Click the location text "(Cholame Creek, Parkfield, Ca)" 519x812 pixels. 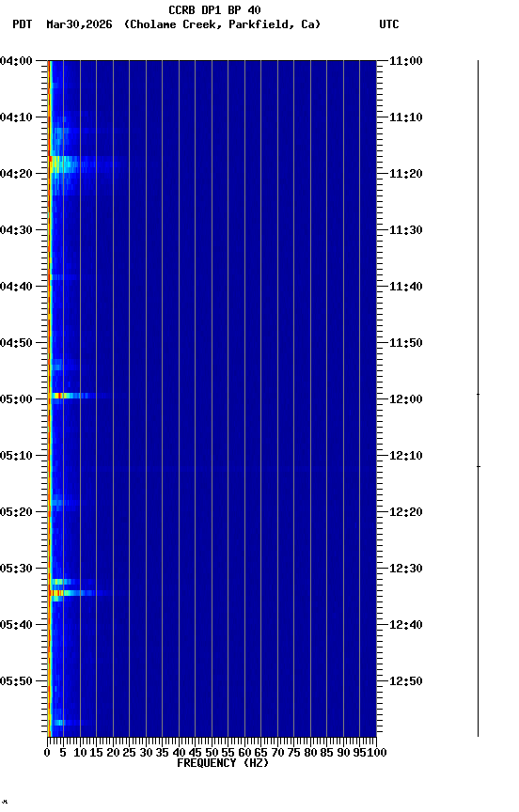222,24
